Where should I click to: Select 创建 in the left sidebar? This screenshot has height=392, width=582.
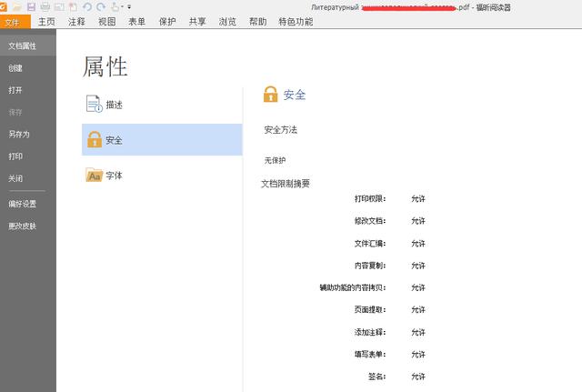point(15,68)
